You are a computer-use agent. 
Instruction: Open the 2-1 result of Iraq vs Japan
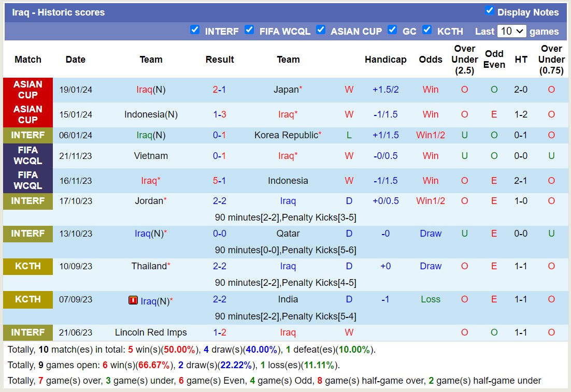219,90
